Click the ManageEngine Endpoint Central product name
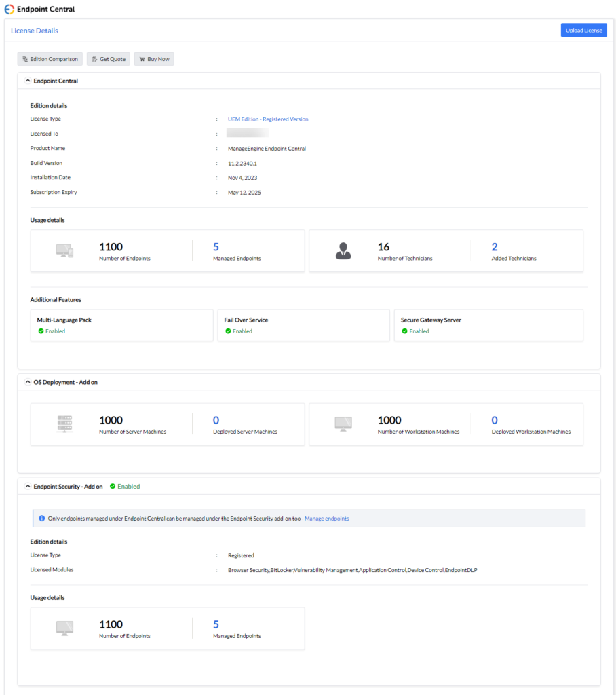The width and height of the screenshot is (616, 695). [x=267, y=149]
